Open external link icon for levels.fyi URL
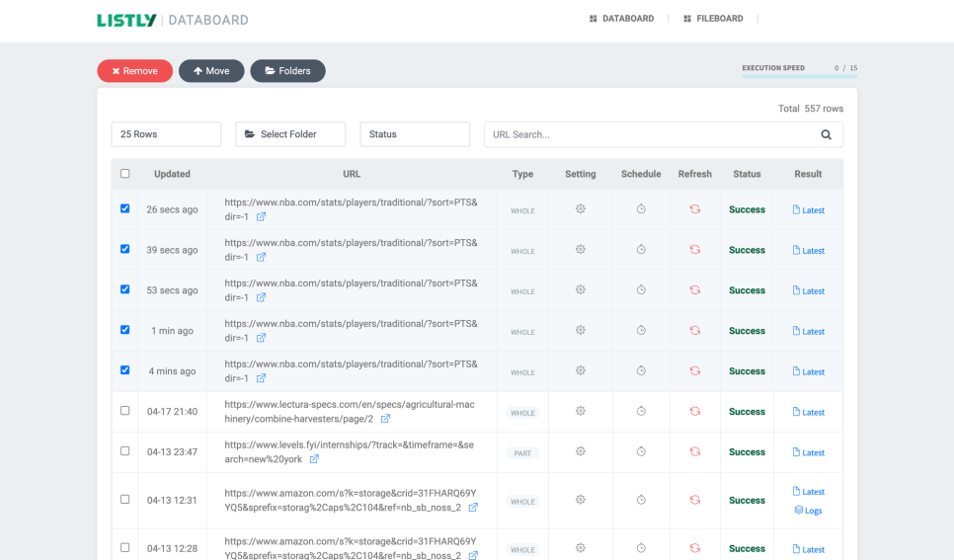954x560 pixels. tap(314, 459)
